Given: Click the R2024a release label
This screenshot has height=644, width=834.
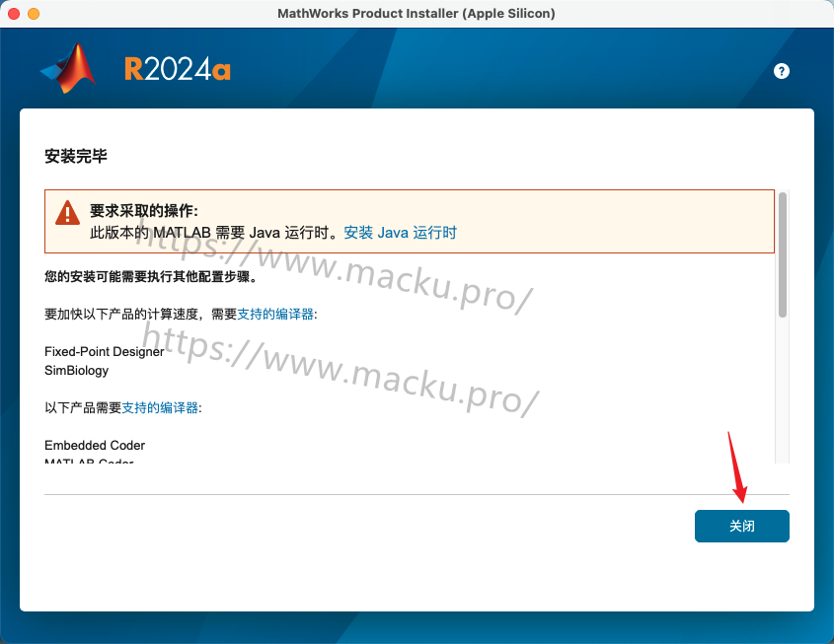Looking at the screenshot, I should click(x=178, y=70).
